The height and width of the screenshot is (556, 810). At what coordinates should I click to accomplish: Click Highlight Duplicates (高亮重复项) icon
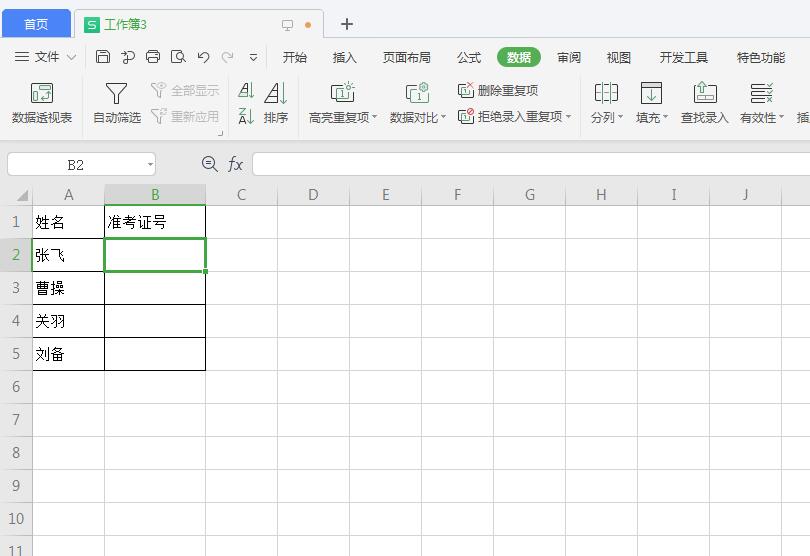(342, 93)
